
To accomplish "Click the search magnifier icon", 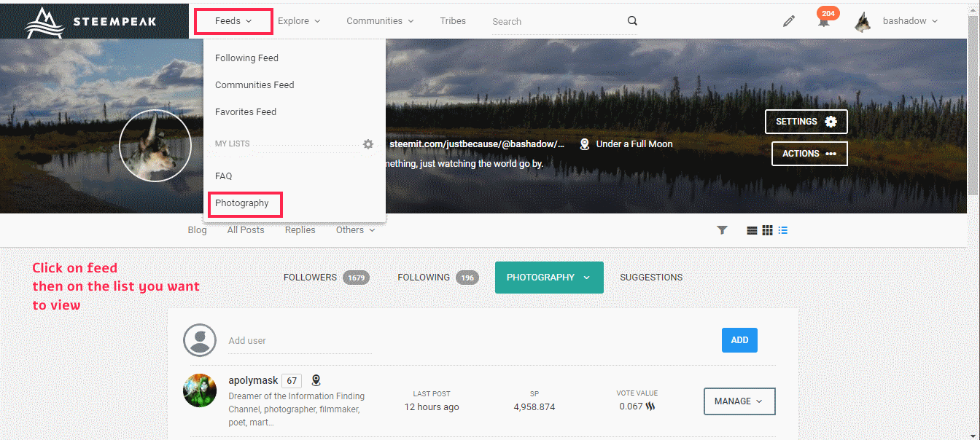I will (632, 21).
